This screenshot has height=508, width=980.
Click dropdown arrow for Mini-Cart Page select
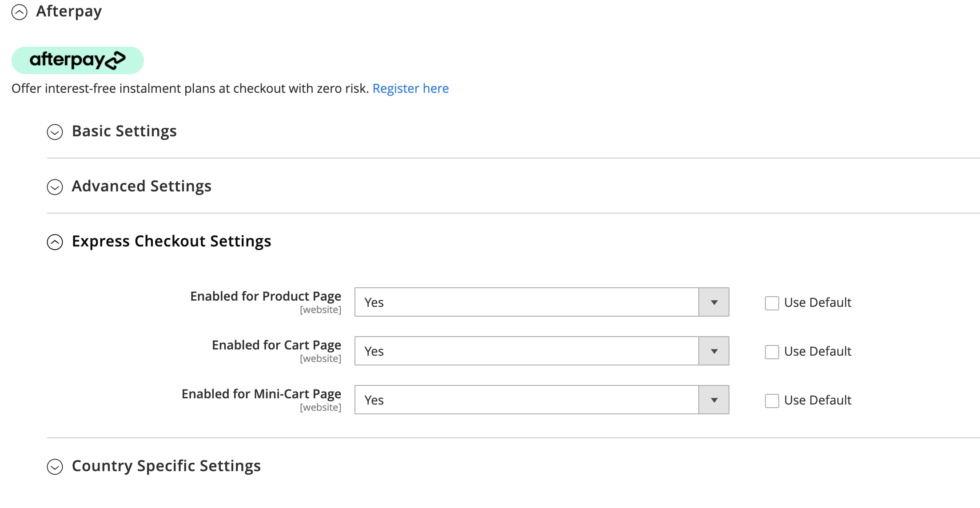tap(714, 400)
